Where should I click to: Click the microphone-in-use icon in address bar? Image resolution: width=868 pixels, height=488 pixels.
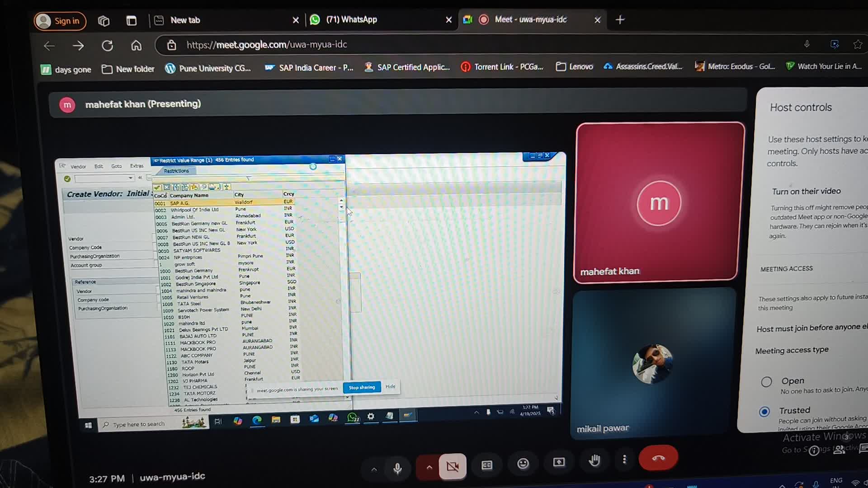[807, 44]
